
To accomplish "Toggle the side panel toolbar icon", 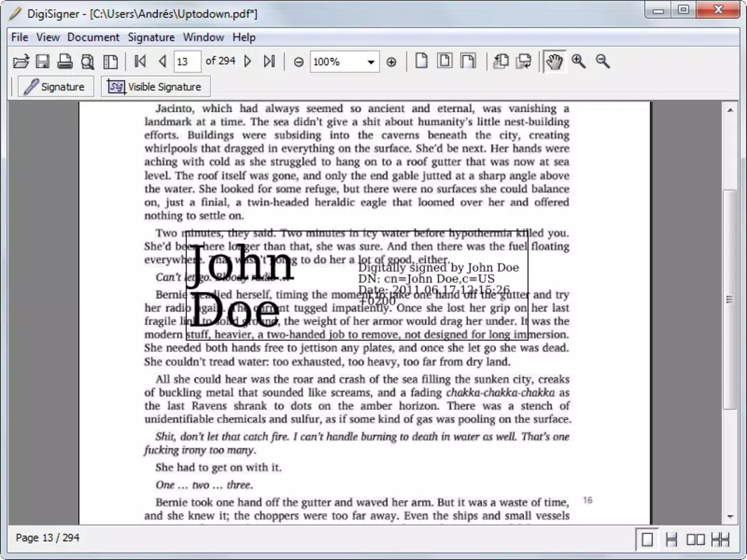I will [x=111, y=62].
